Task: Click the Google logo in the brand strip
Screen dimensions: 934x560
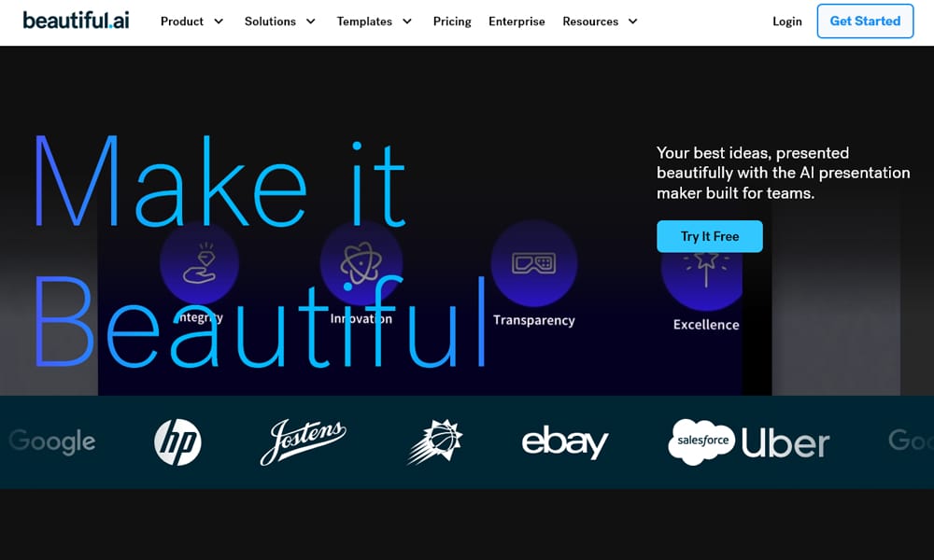Action: (x=51, y=441)
